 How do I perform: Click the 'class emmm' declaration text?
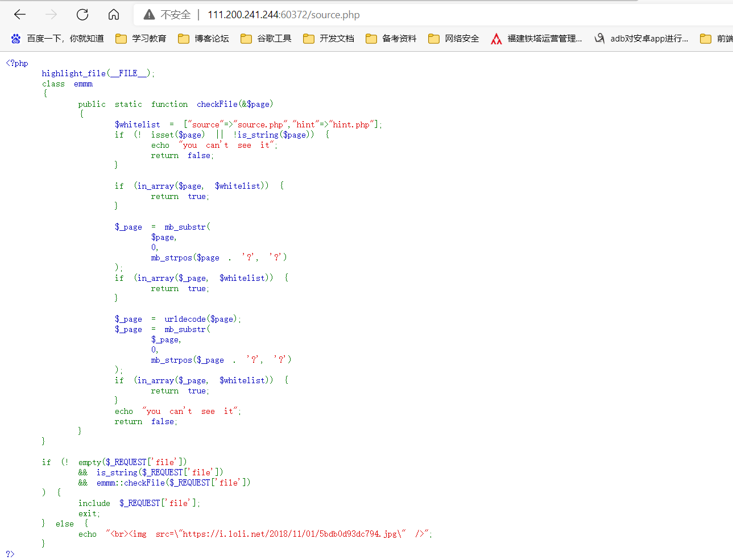(67, 84)
